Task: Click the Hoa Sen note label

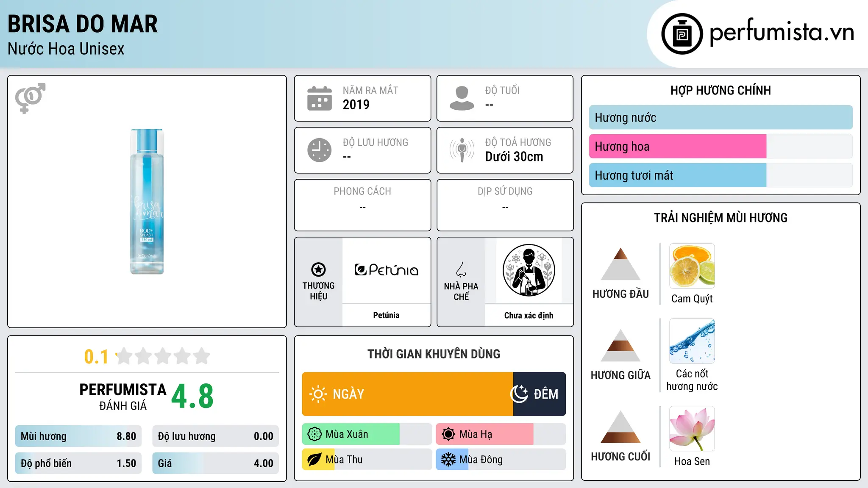Action: click(692, 461)
